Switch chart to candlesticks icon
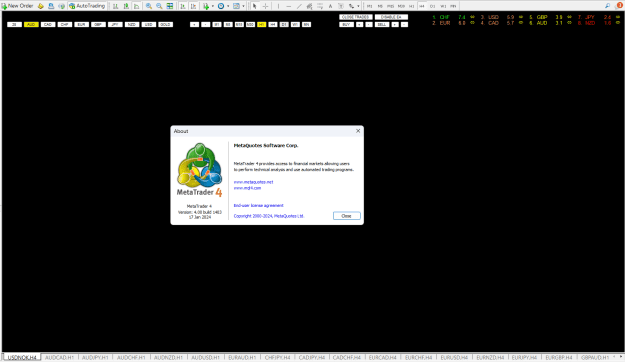 coord(126,6)
